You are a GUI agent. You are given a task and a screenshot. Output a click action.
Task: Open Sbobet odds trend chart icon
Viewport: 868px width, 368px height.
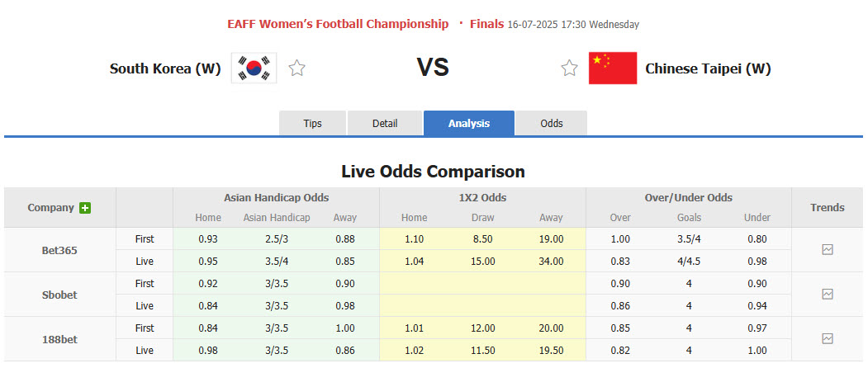(828, 294)
